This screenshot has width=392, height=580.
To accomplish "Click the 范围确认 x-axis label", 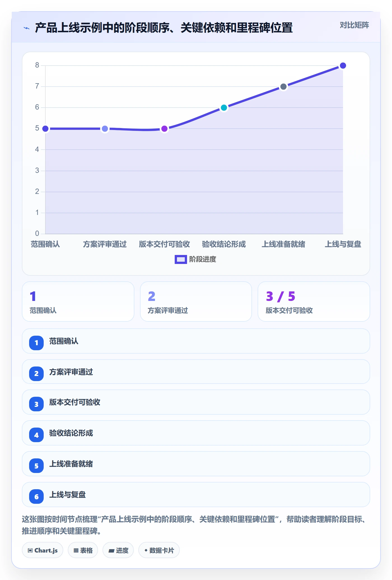I will pos(45,244).
